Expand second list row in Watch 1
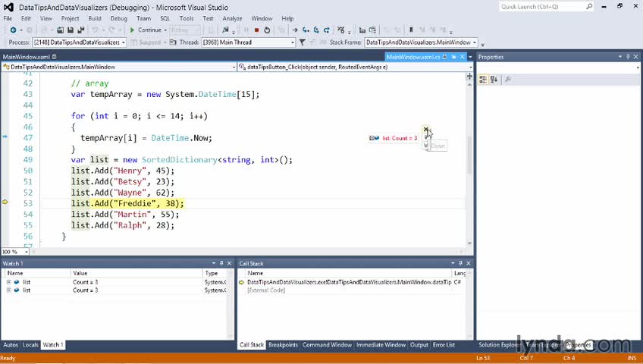Image resolution: width=643 pixels, height=364 pixels. click(x=8, y=290)
